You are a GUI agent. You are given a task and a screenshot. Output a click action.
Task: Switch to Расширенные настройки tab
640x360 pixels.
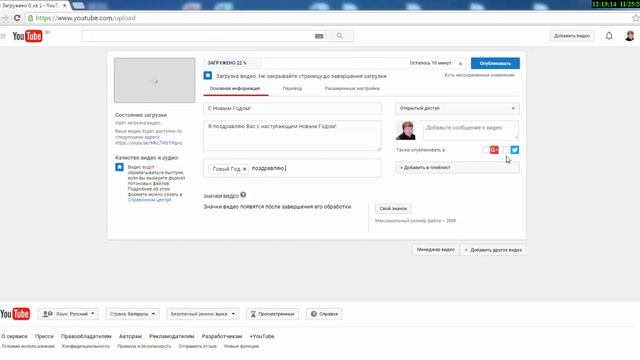pos(352,88)
